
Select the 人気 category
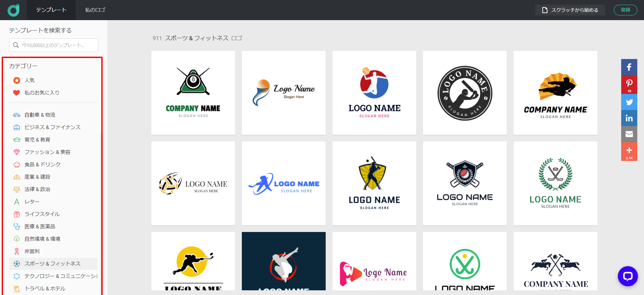pos(30,80)
